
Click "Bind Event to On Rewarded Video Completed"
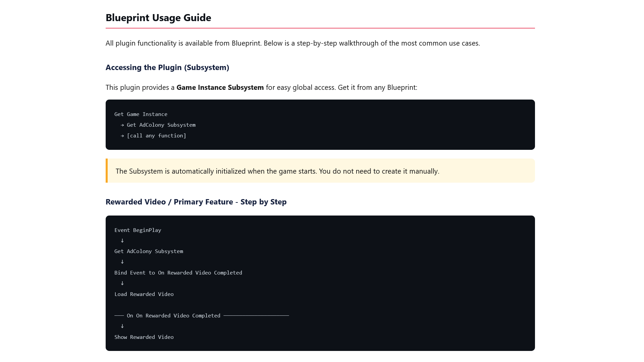click(x=178, y=273)
